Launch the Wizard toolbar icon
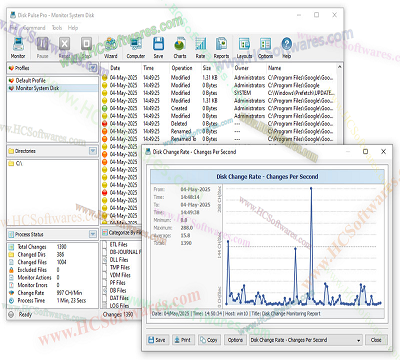Image resolution: width=400 pixels, height=360 pixels. coord(111,47)
